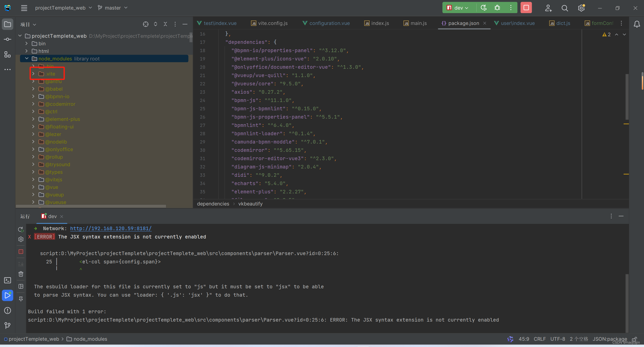Open notifications bell icon
This screenshot has height=347, width=644.
pyautogui.click(x=637, y=24)
